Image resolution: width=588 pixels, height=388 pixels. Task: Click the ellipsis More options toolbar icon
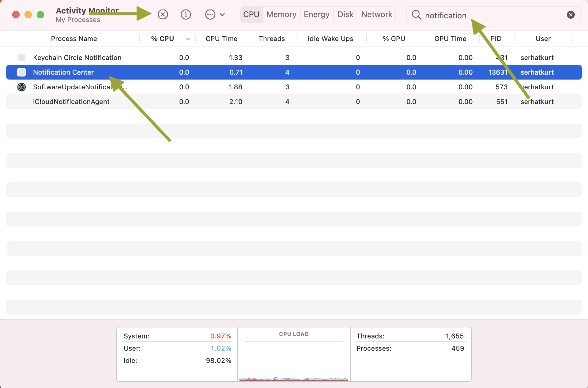pos(210,14)
